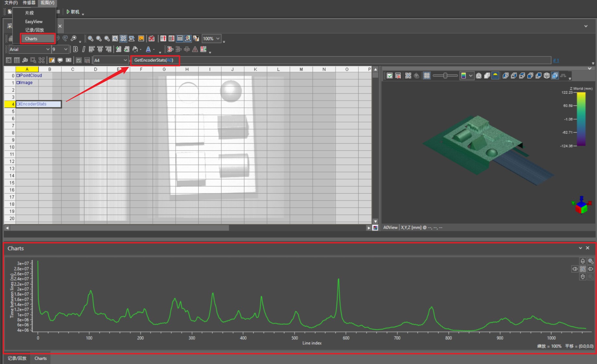Click the insert function fx icon
The height and width of the screenshot is (364, 597).
(x=25, y=60)
